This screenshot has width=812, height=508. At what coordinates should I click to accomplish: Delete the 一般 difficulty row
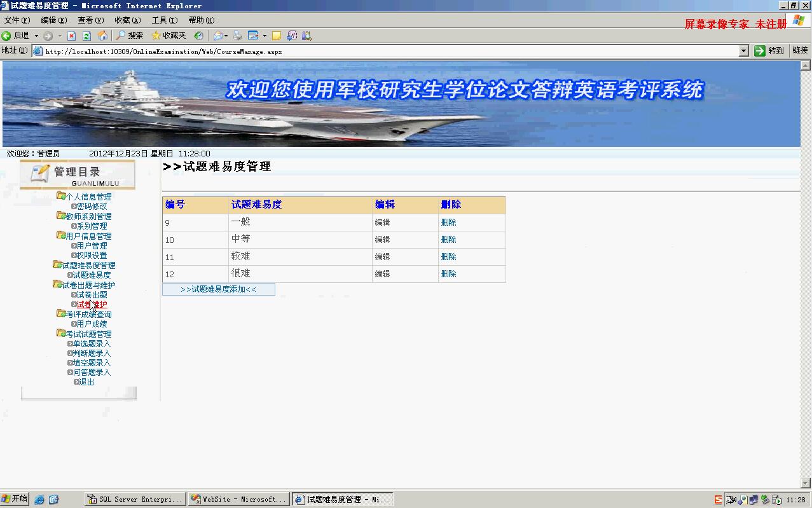(448, 223)
